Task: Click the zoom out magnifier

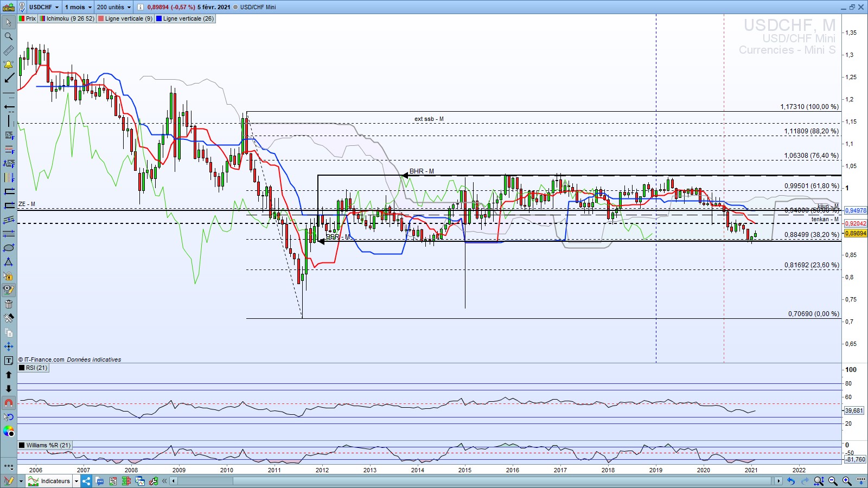Action: (833, 481)
